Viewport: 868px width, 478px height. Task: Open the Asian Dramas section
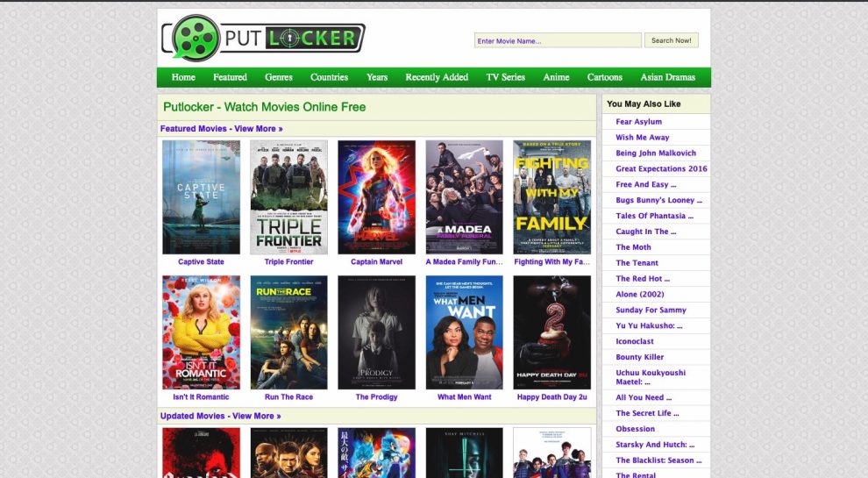[667, 77]
